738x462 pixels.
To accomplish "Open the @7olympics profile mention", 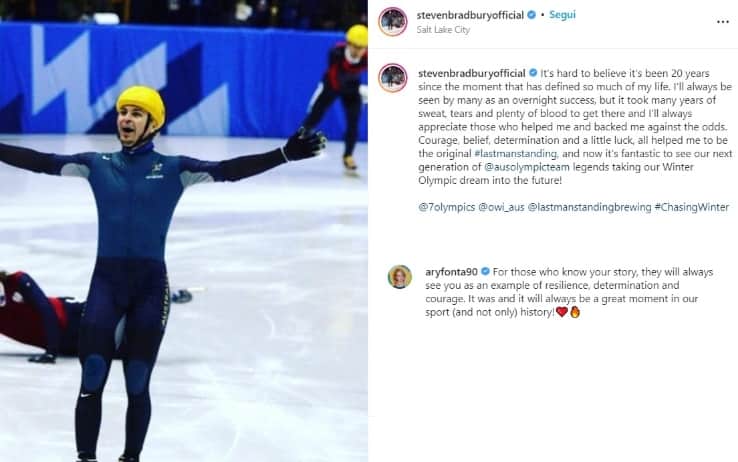I will tap(447, 207).
